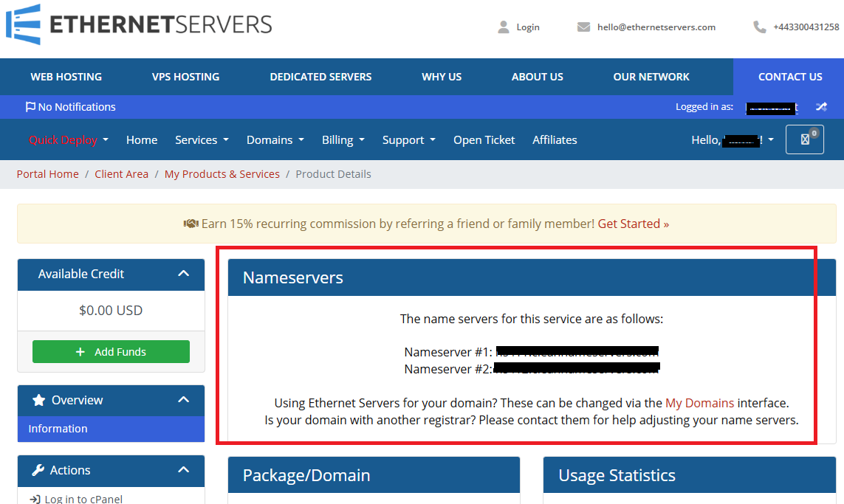The image size is (844, 504).
Task: Click the handshake icon in referral banner
Action: click(191, 224)
